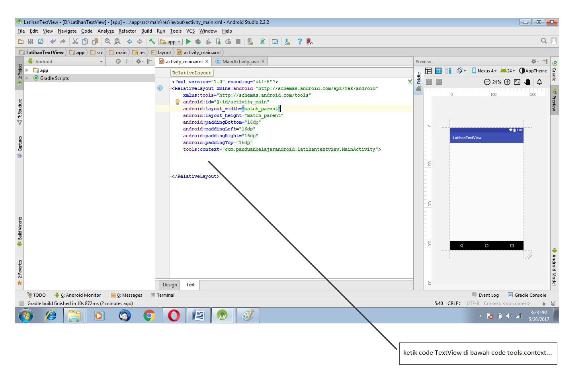Open the Preview panel settings gear dropdown
Screen dimensions: 588x387
[535, 61]
